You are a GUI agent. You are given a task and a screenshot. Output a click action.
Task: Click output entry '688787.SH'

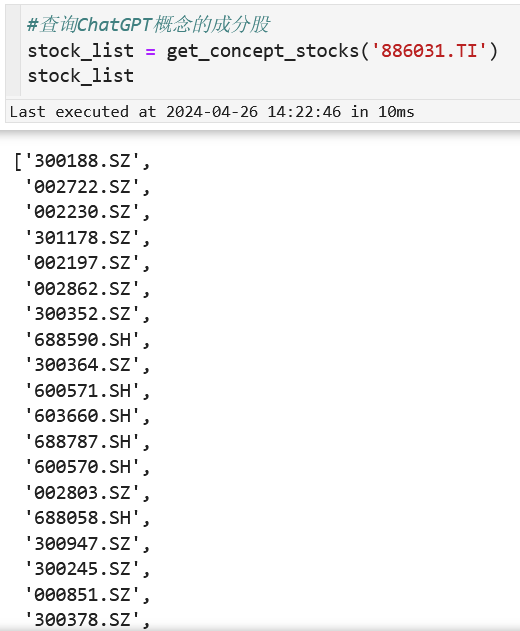point(82,441)
